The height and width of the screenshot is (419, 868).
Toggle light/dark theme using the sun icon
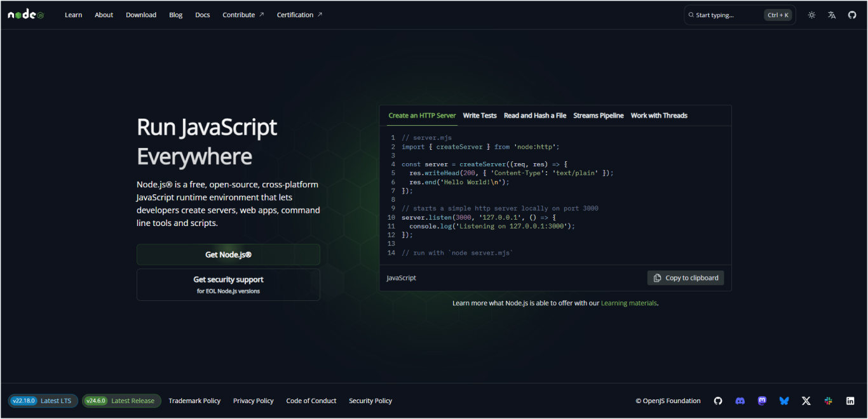[811, 14]
